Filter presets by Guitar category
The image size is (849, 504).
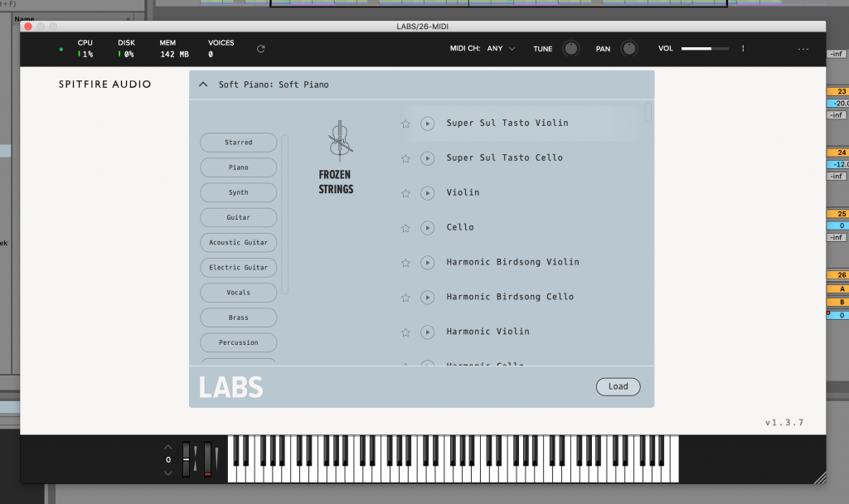pos(238,217)
